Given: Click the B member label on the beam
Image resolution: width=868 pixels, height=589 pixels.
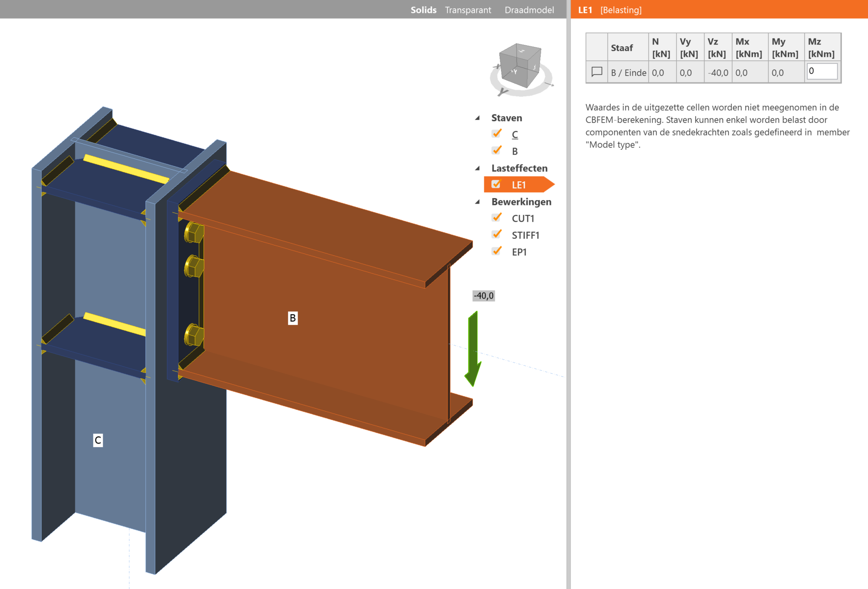Looking at the screenshot, I should (x=293, y=318).
